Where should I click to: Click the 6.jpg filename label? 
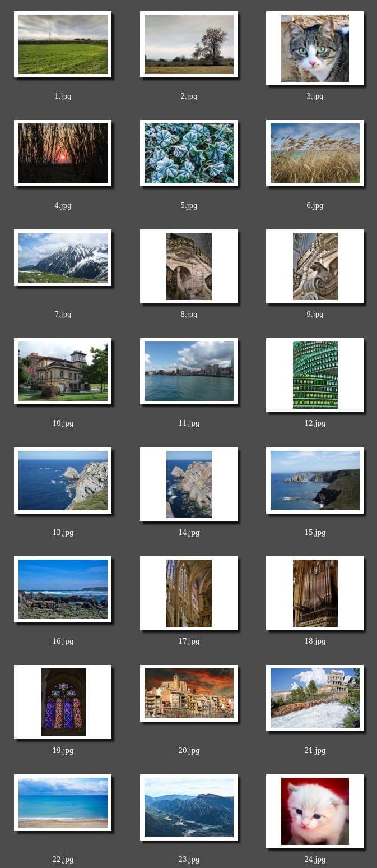click(315, 206)
